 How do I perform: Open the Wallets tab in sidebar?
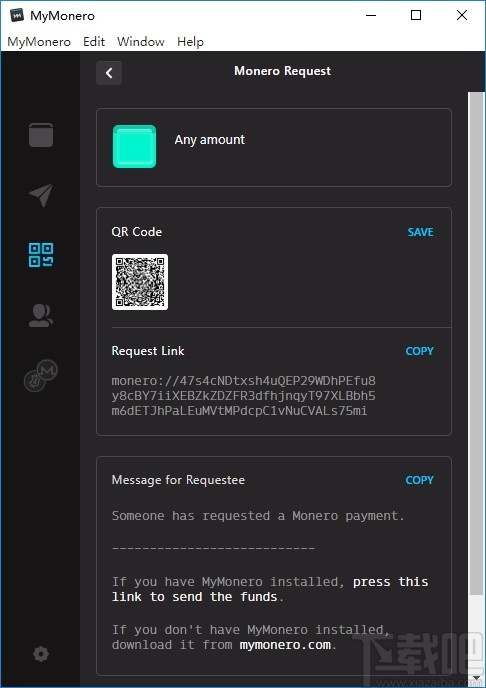click(x=41, y=135)
